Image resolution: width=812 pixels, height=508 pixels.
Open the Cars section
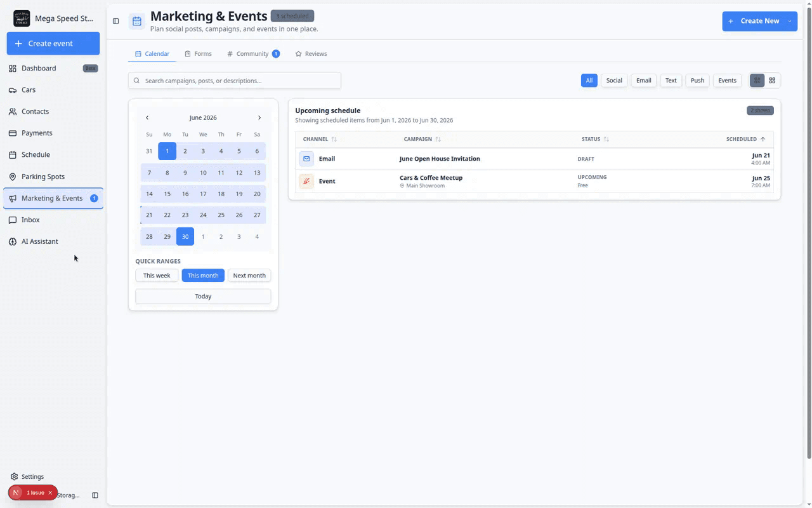pos(53,90)
